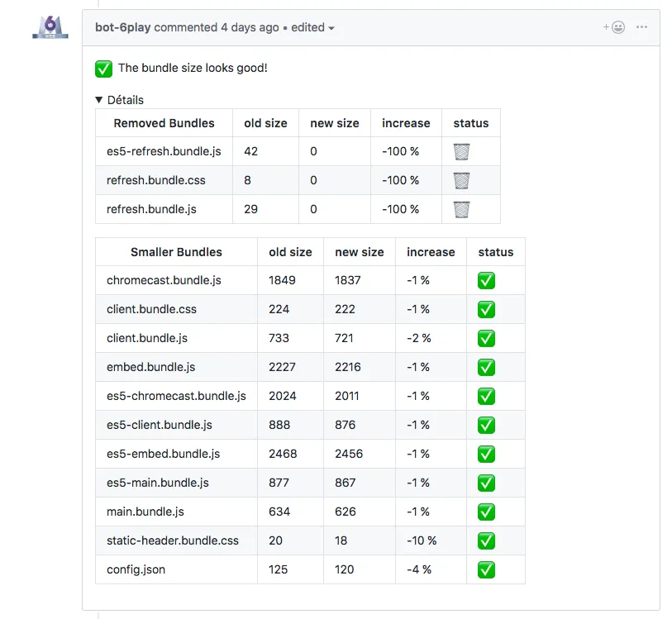
Task: Add an emoji reaction to the comment
Action: 613,27
